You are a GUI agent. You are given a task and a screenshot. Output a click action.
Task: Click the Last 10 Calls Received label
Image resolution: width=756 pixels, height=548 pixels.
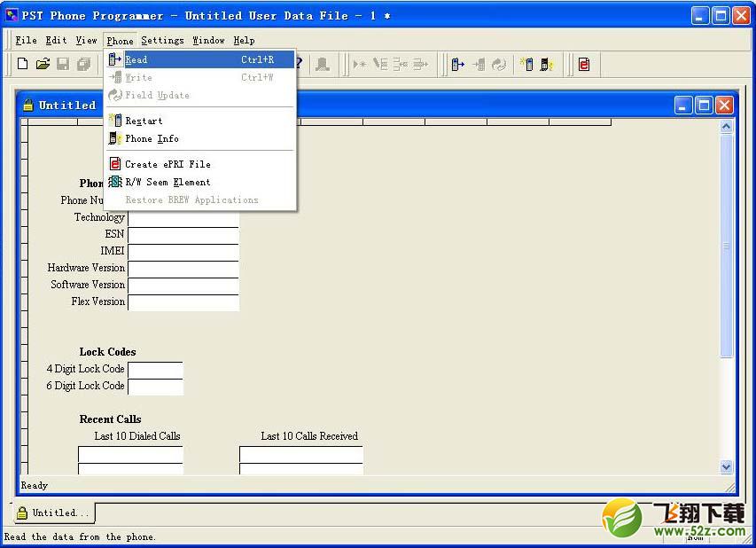pos(309,436)
